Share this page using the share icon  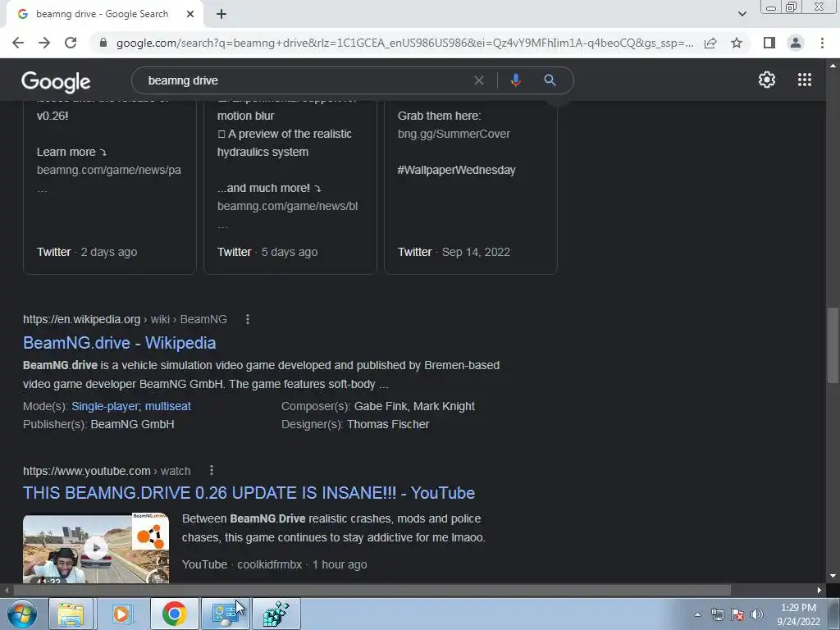tap(710, 43)
